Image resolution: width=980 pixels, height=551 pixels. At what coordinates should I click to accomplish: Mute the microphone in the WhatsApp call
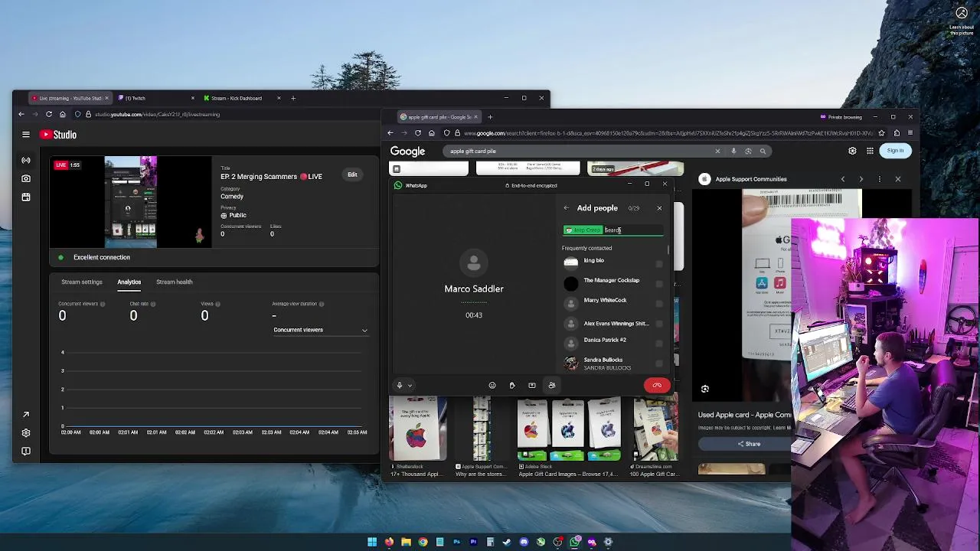(399, 386)
